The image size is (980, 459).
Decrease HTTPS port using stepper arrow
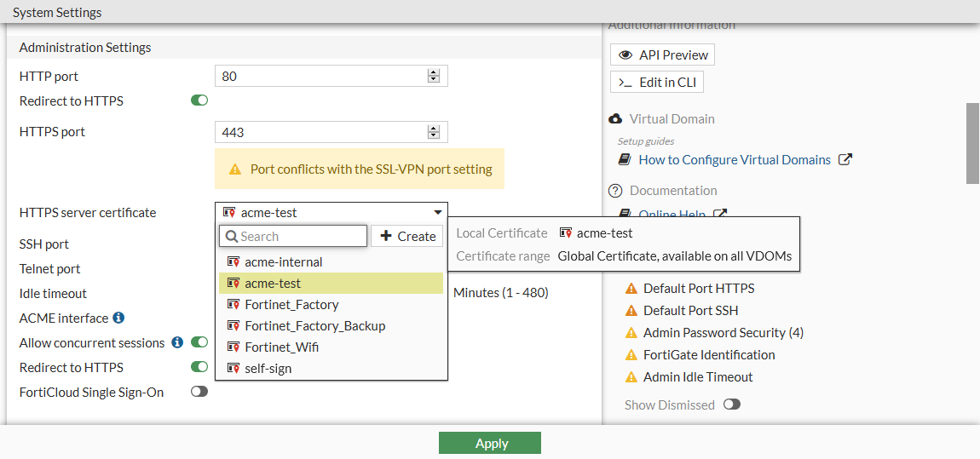[x=434, y=135]
